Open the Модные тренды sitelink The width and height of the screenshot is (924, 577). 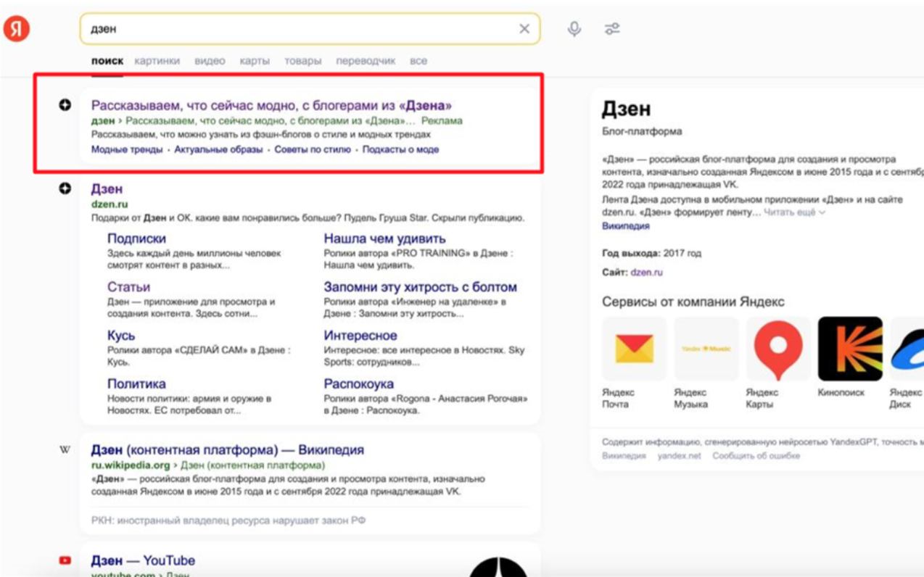127,149
